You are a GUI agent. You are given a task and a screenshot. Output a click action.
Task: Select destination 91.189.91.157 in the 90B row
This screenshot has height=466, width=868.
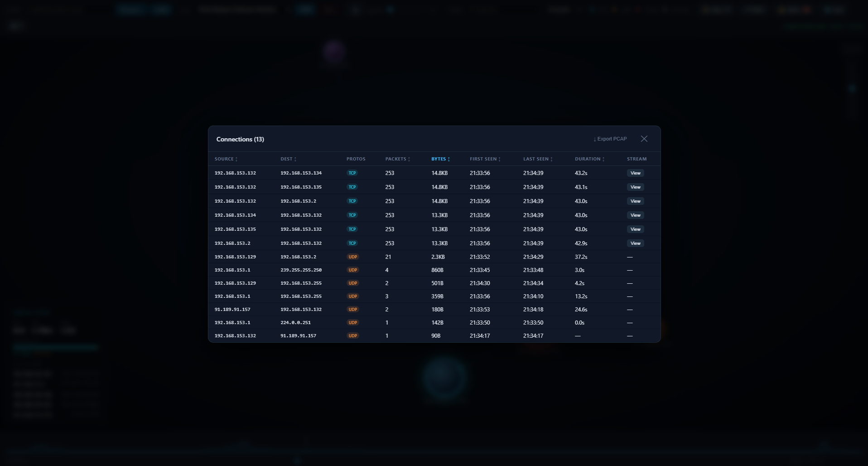tap(298, 336)
